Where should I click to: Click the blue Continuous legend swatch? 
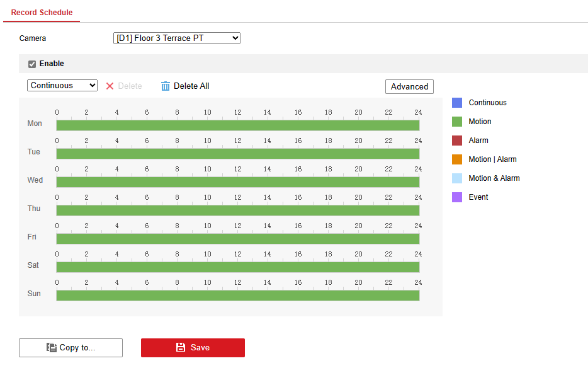[457, 103]
